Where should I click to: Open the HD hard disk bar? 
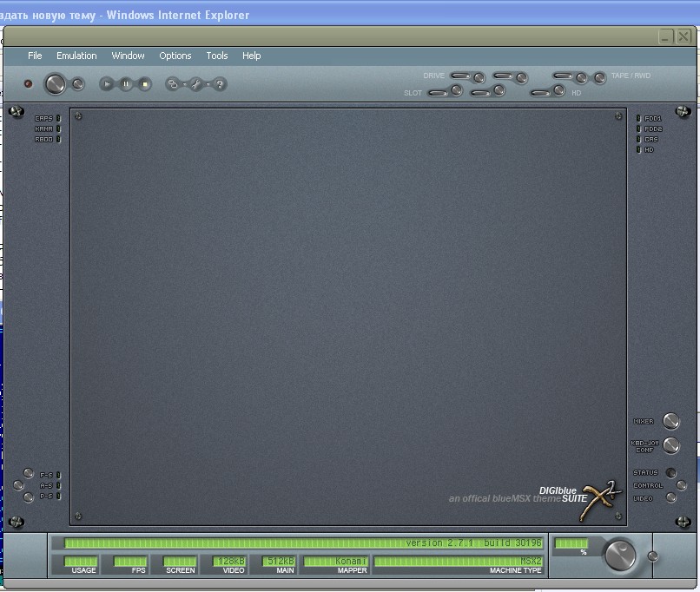point(540,93)
